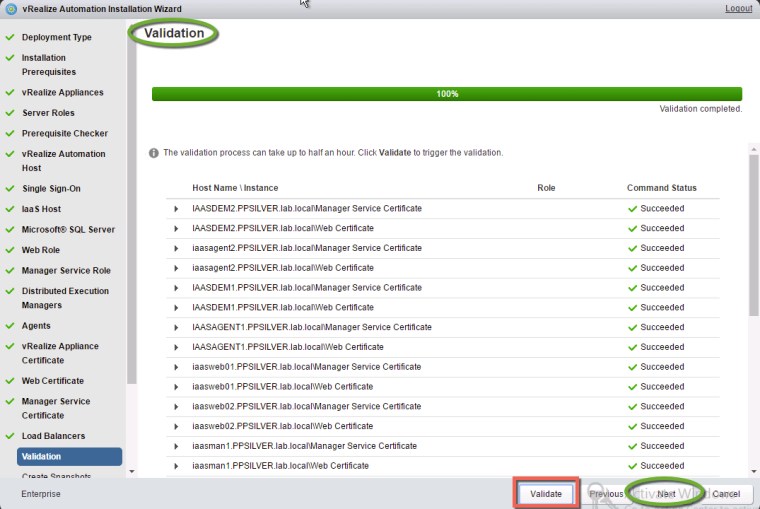Open the Installation Prerequisites step
This screenshot has height=509, width=760.
[48, 64]
